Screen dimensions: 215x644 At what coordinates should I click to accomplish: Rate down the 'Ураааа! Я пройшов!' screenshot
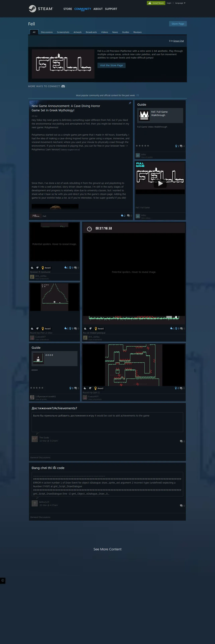pos(37,267)
